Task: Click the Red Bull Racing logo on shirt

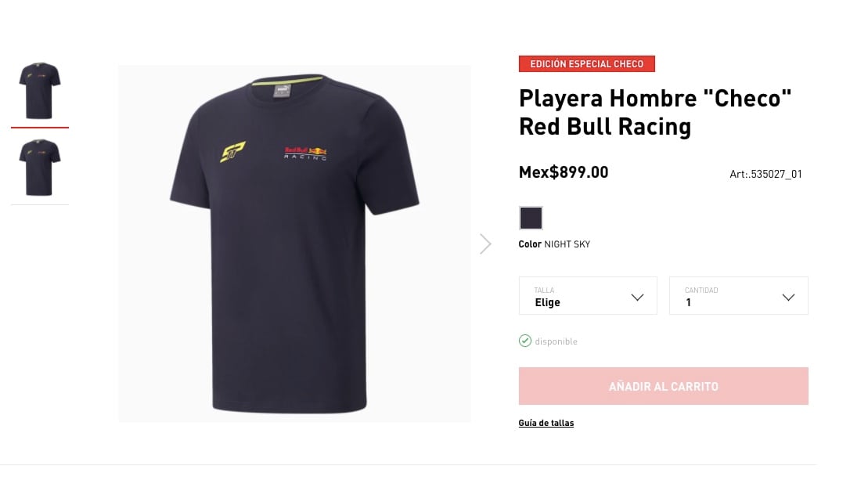Action: 305,153
